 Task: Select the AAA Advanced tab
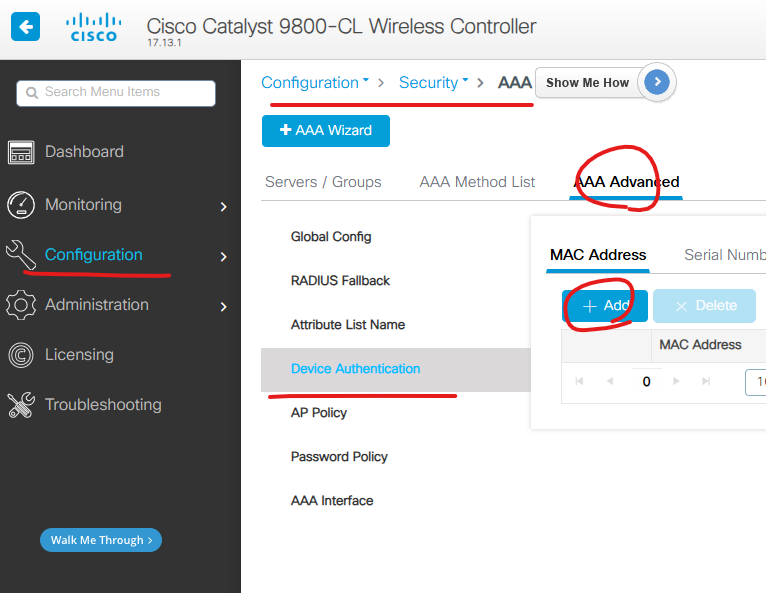626,182
